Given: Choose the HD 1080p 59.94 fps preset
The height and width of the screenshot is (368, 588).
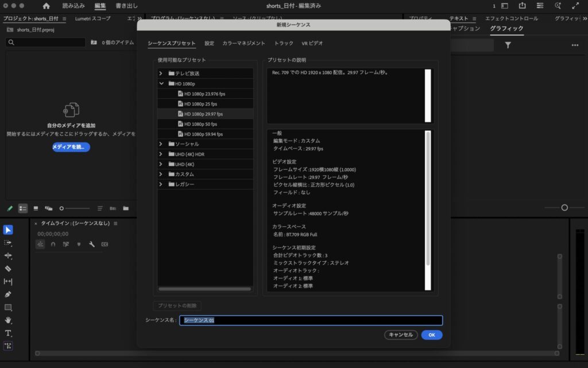Looking at the screenshot, I should pyautogui.click(x=203, y=134).
